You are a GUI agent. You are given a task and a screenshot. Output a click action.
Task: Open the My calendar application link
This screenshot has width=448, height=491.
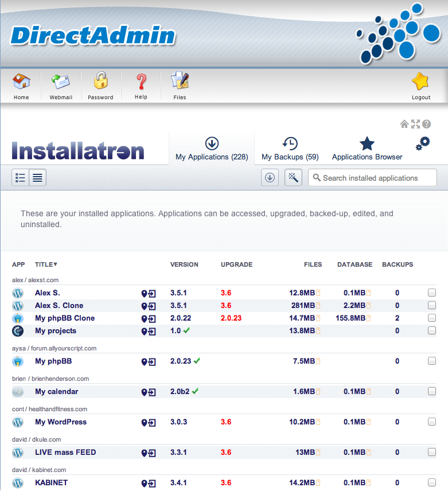[x=57, y=392]
